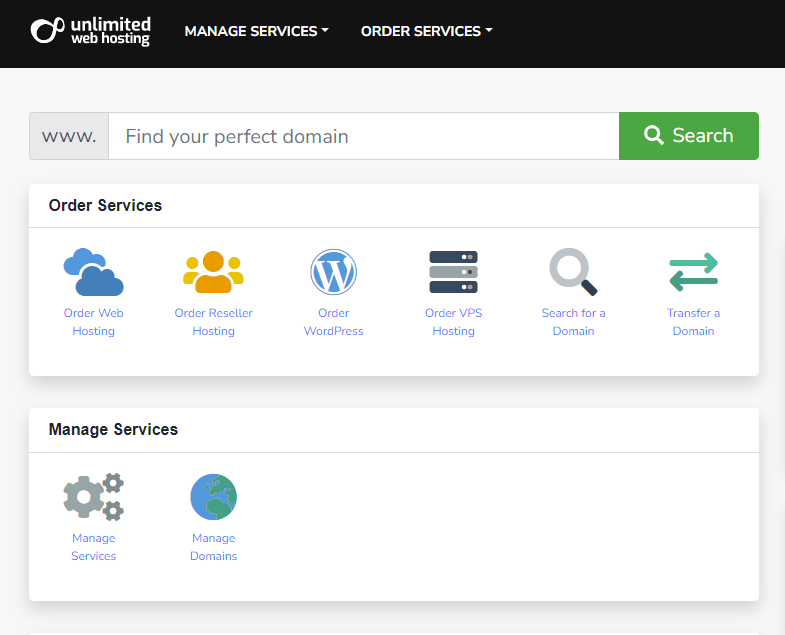Screen dimensions: 785x635
Task: Click the gray gears Manage Services icon
Action: click(94, 497)
